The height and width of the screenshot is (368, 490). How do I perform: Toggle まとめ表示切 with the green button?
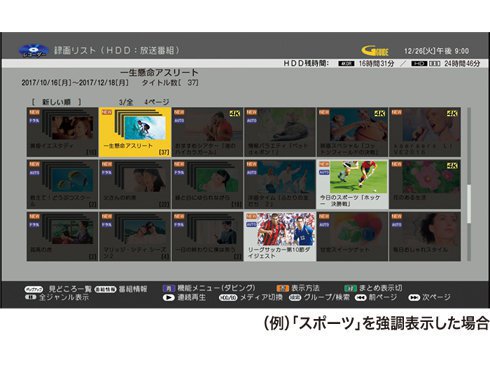click(350, 288)
